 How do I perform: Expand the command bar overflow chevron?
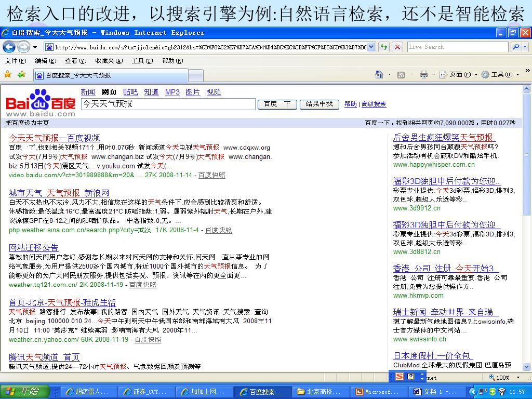[527, 71]
